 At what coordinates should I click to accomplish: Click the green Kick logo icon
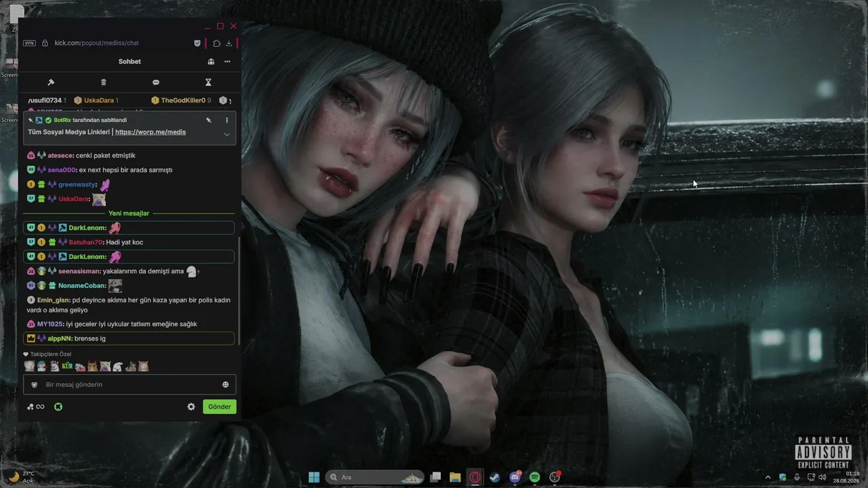click(x=58, y=407)
